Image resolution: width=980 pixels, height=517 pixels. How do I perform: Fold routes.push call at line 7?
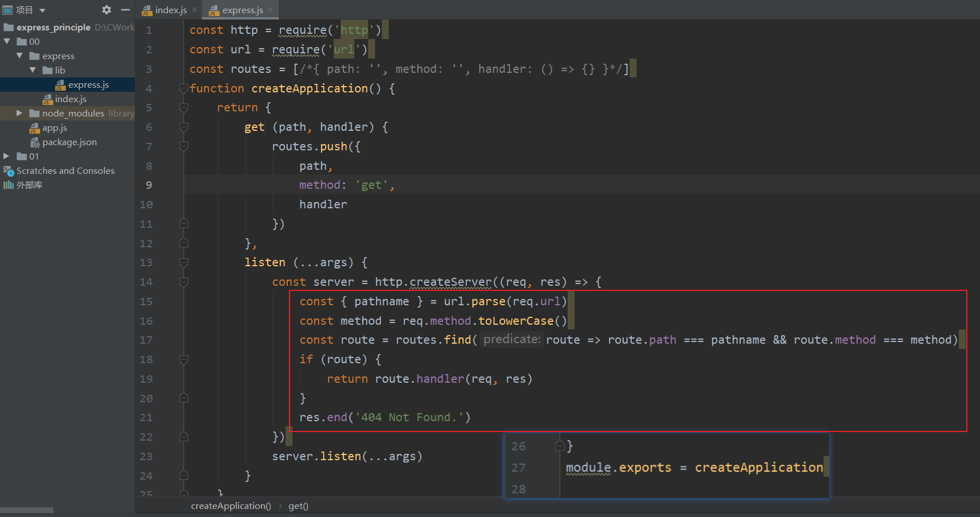[x=183, y=146]
